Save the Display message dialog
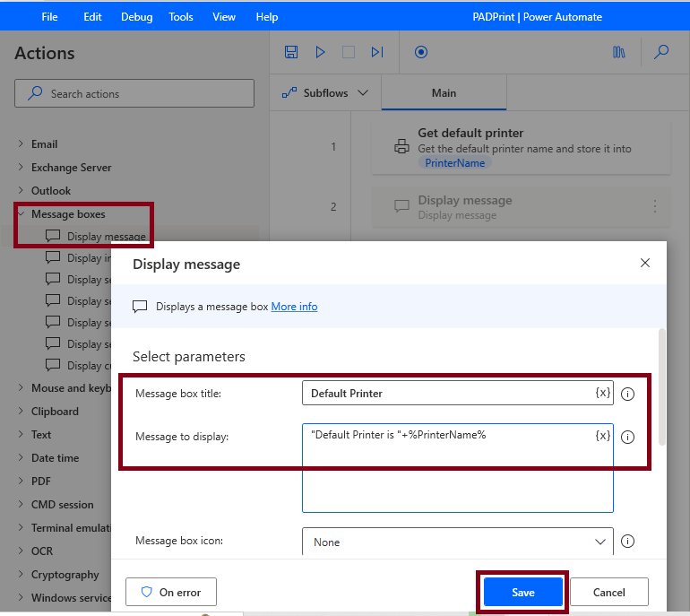The image size is (690, 616). click(x=522, y=592)
